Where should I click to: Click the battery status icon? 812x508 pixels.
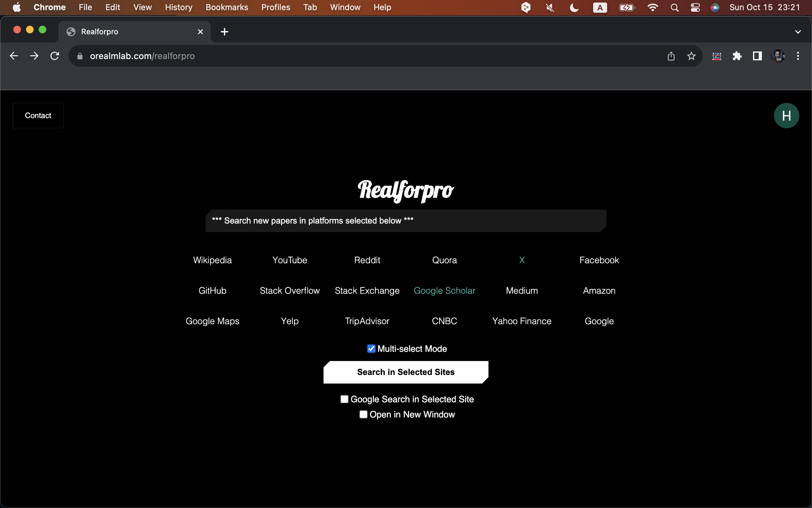tap(627, 7)
